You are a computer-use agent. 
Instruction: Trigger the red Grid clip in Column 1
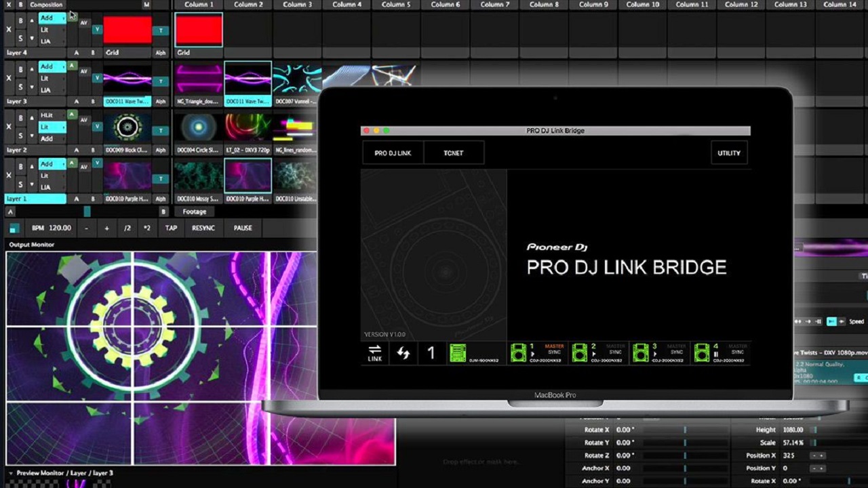[199, 30]
